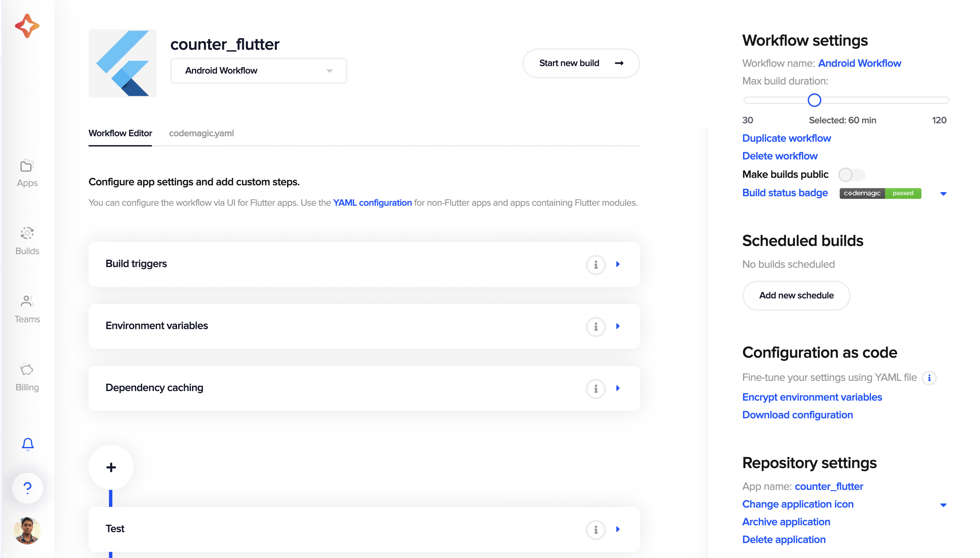Switch to the codemagic.yaml tab

[x=202, y=134]
